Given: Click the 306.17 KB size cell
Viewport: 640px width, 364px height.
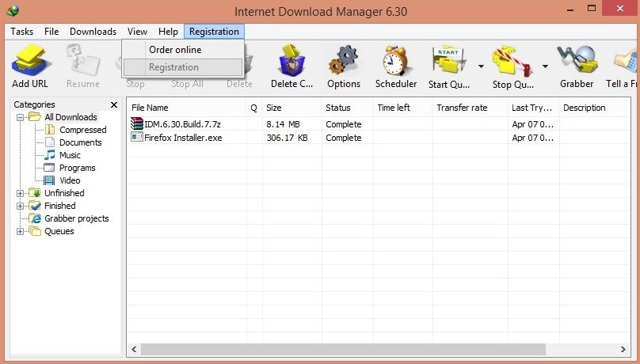Looking at the screenshot, I should [287, 138].
